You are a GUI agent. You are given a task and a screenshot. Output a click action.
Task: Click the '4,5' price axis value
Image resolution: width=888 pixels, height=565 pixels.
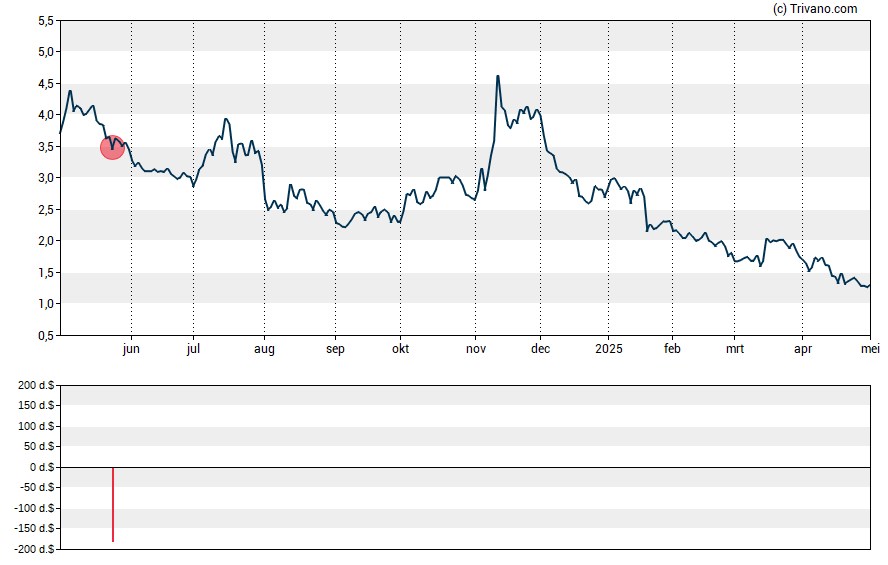pos(46,84)
